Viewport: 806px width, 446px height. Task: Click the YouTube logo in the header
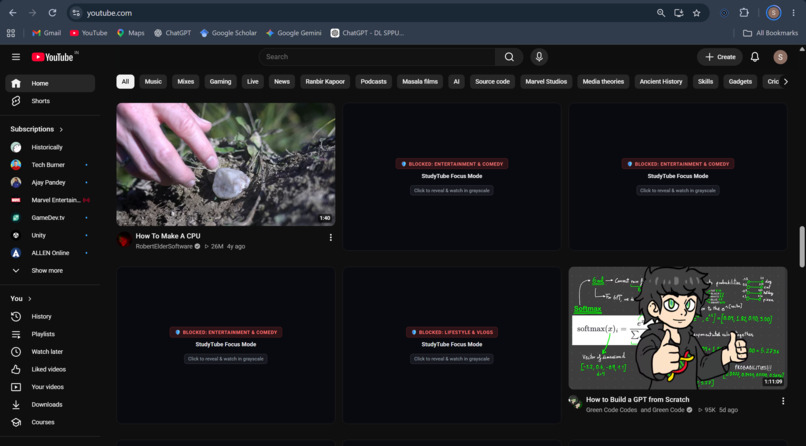pyautogui.click(x=52, y=57)
